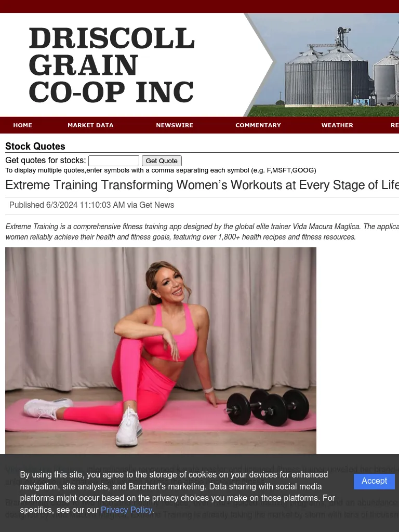Open the Privacy Policy link

click(126, 510)
